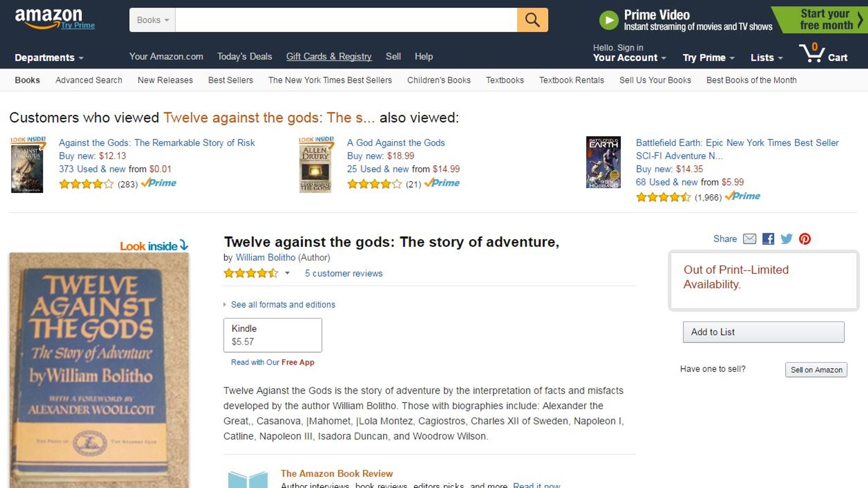Share the book on Twitter
The width and height of the screenshot is (868, 488).
[x=786, y=239]
